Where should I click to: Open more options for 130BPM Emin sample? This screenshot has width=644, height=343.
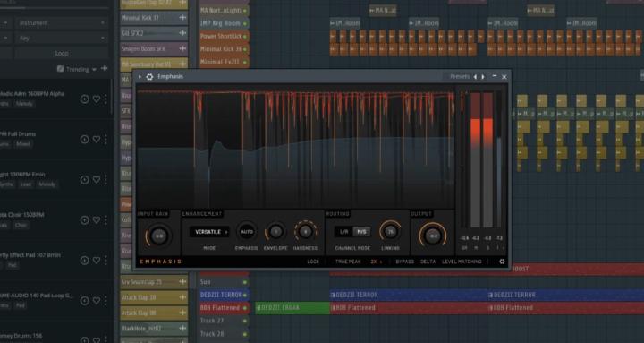[x=106, y=180]
